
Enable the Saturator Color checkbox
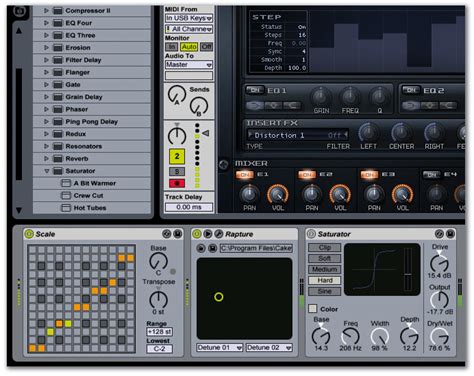click(312, 309)
